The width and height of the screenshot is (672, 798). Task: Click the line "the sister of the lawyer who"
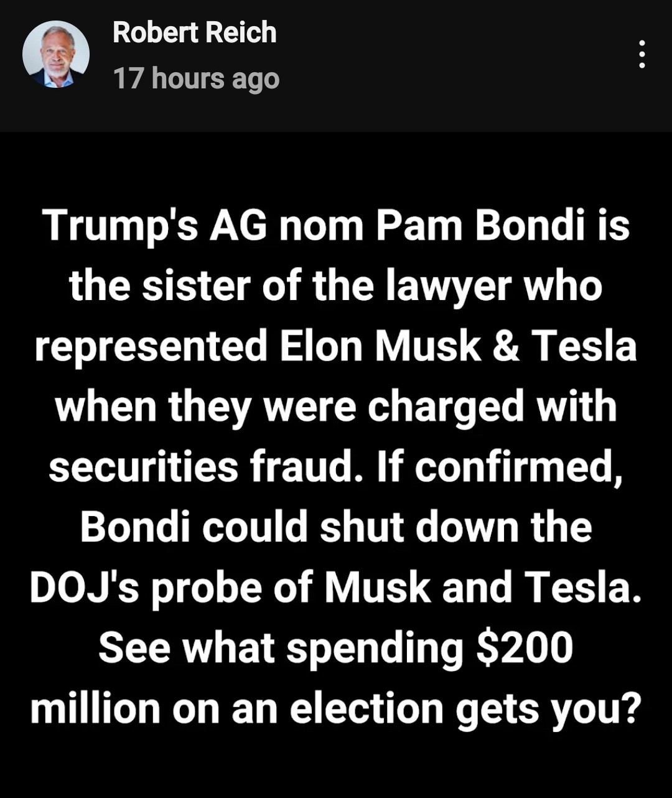[x=336, y=286]
